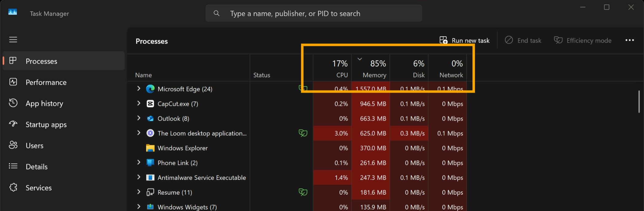Sort by the CPU column header
Image resolution: width=644 pixels, height=211 pixels.
click(332, 68)
